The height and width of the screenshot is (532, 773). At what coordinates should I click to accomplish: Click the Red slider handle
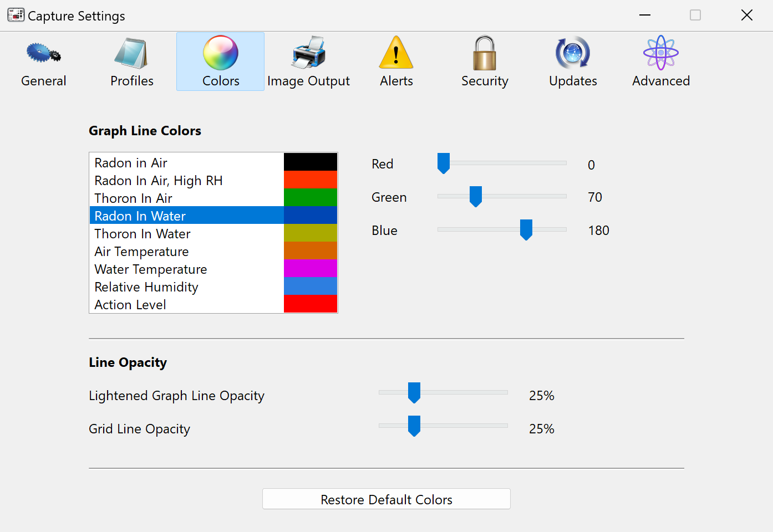pos(444,163)
